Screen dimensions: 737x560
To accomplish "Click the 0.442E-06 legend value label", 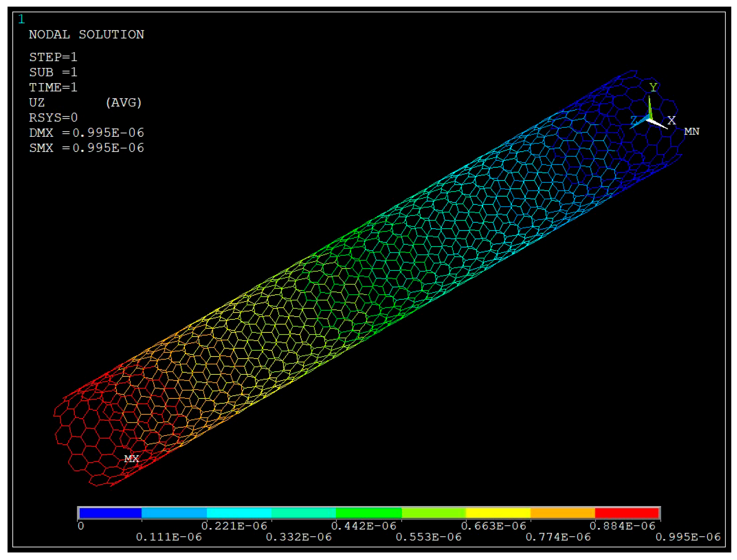I will pyautogui.click(x=363, y=526).
